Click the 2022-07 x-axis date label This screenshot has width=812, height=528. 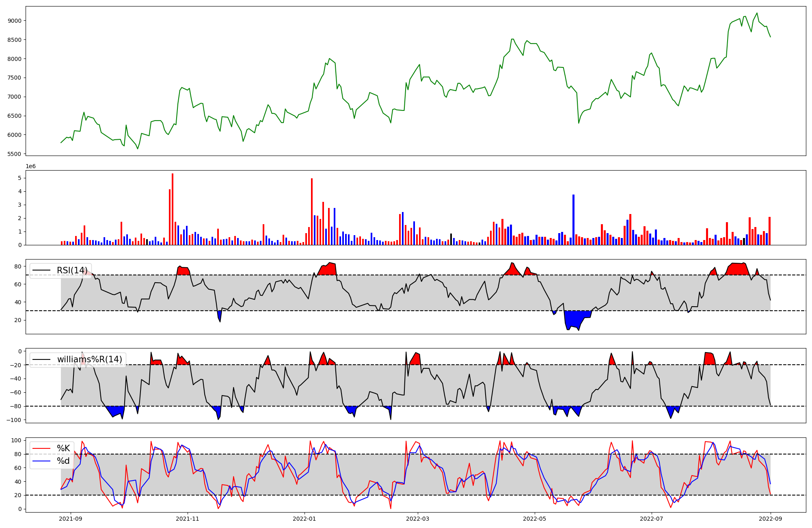tap(652, 518)
